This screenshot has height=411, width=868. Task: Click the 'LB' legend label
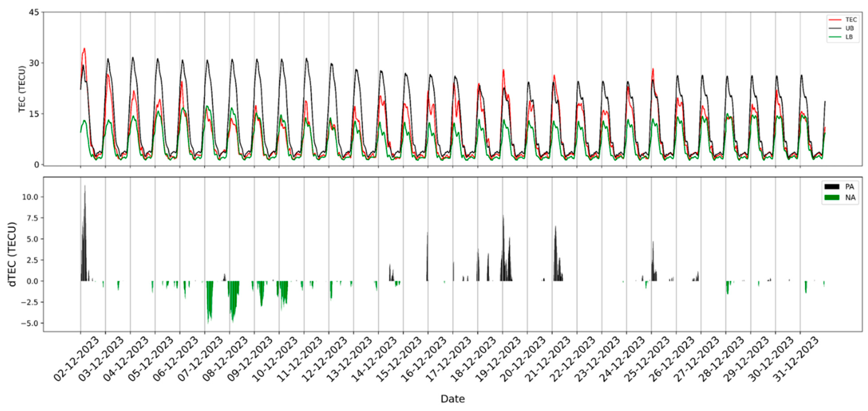point(849,37)
